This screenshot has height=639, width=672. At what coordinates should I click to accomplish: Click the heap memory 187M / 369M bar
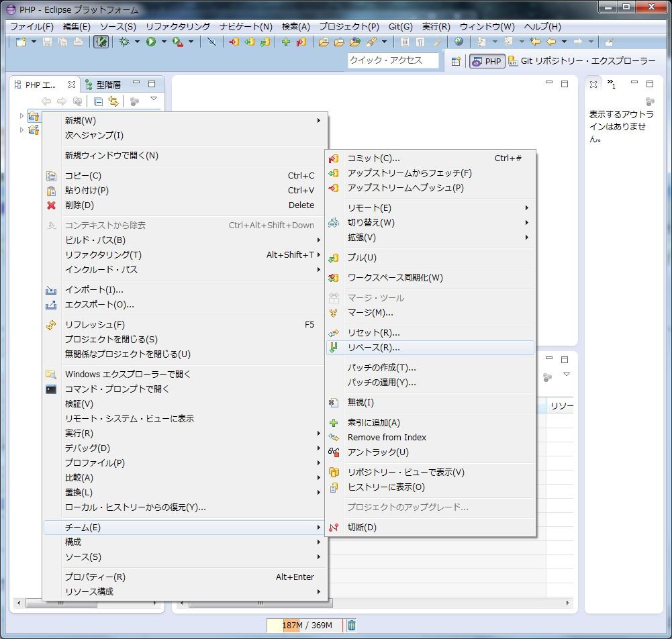[305, 626]
